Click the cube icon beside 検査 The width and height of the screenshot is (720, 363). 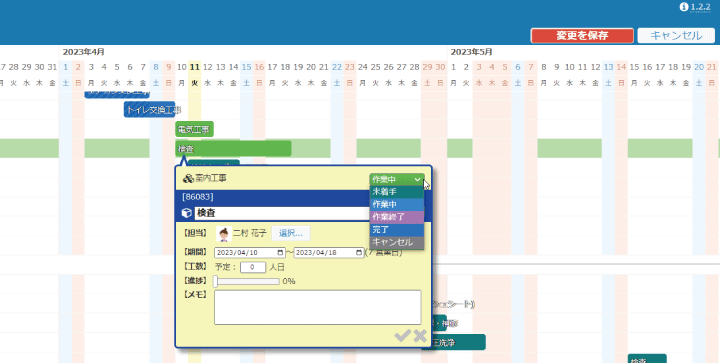click(x=186, y=213)
